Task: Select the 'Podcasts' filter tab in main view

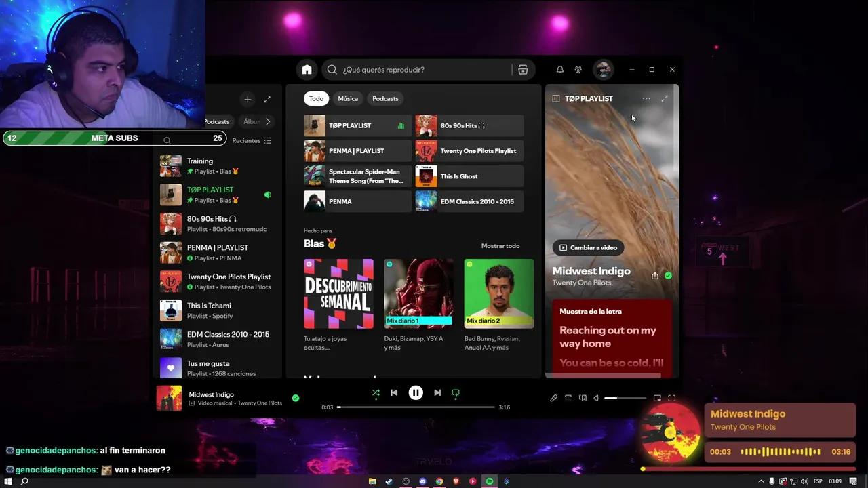Action: (x=385, y=98)
